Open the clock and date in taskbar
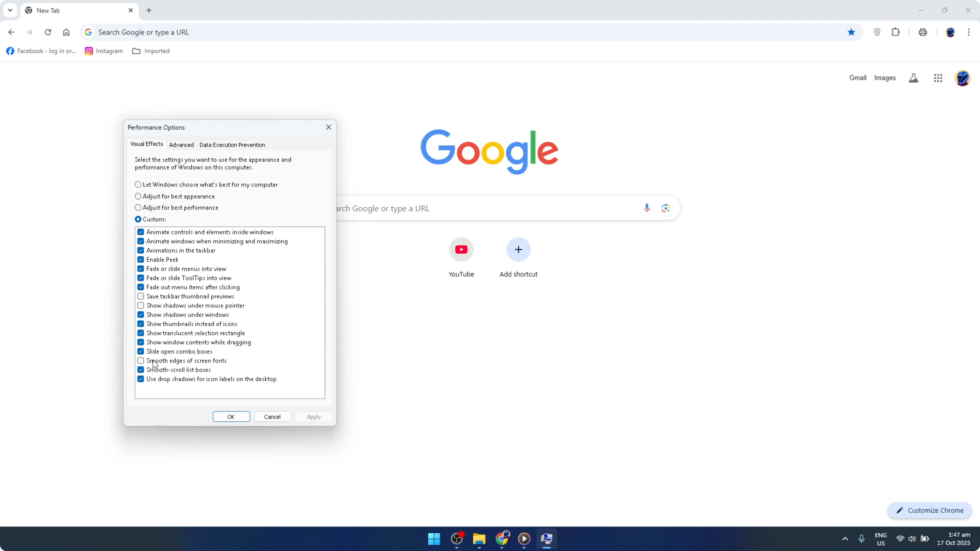Screen dimensions: 980x551 (x=953, y=538)
